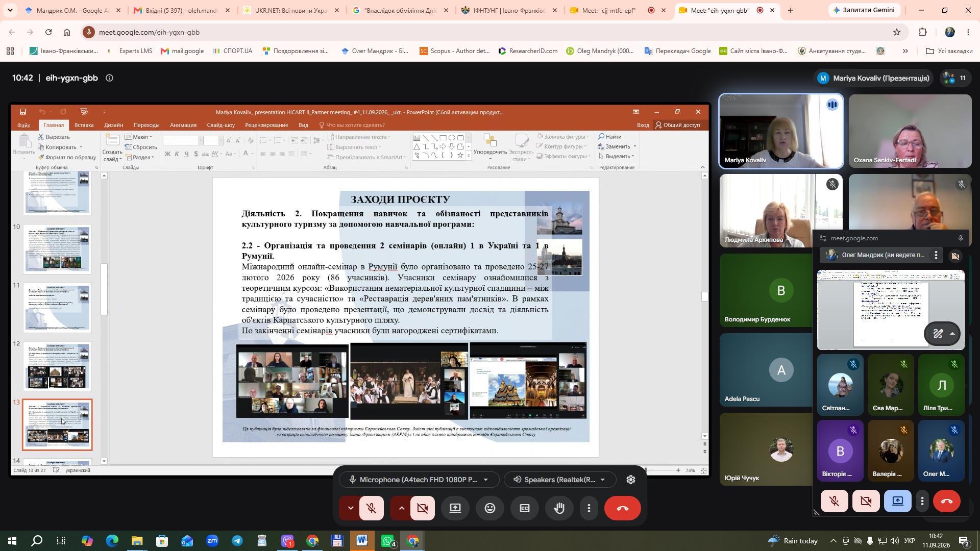Open participants list showing 11 people
This screenshot has width=980, height=551.
(x=955, y=78)
